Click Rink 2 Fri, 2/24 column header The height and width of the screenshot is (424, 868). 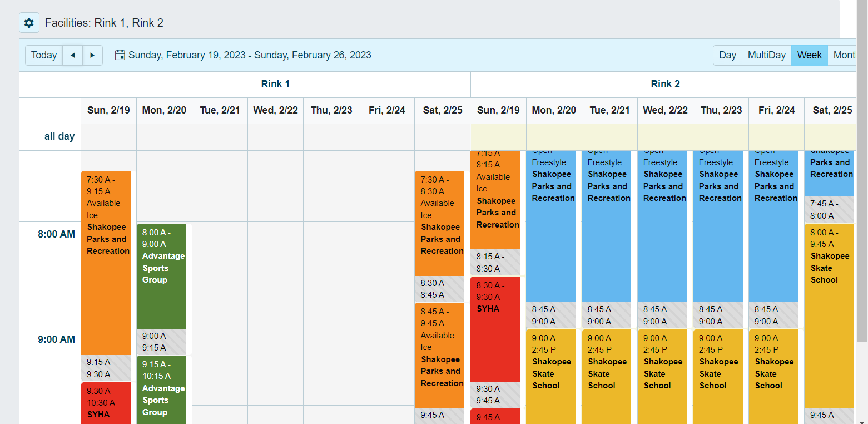[x=776, y=110]
